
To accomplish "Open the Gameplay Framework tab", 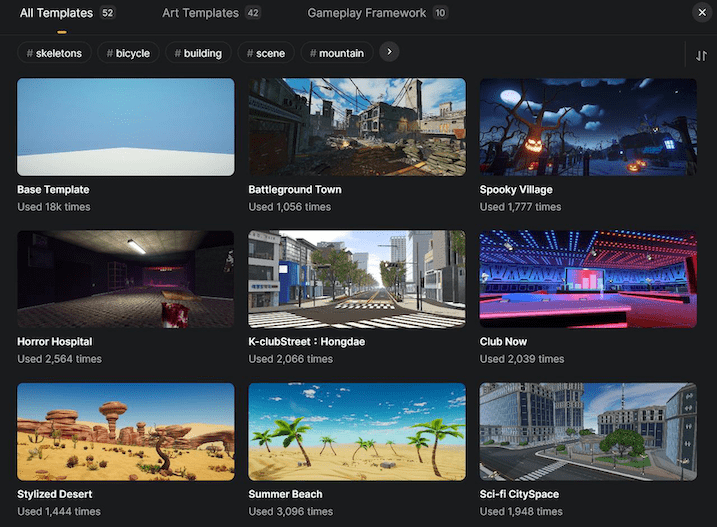I will 377,13.
